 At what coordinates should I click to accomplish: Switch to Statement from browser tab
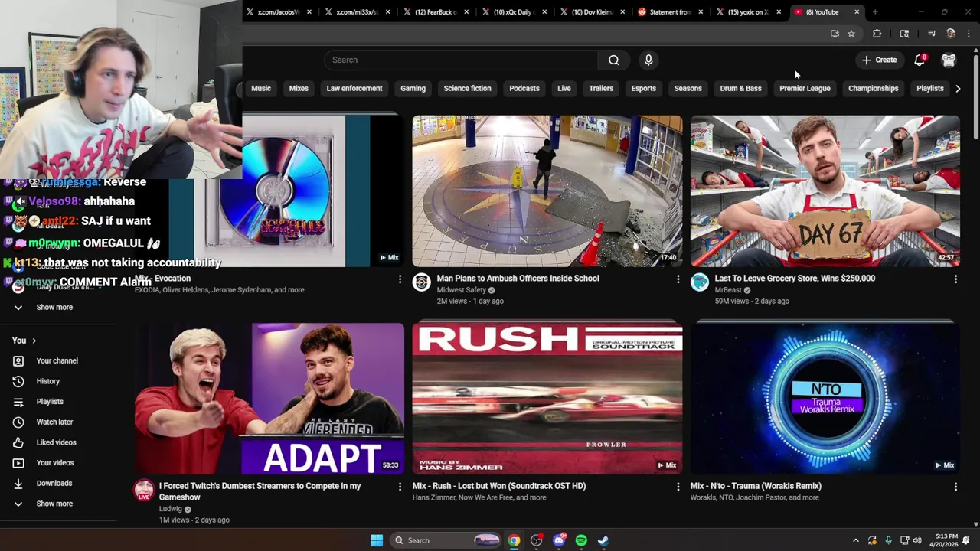coord(669,12)
